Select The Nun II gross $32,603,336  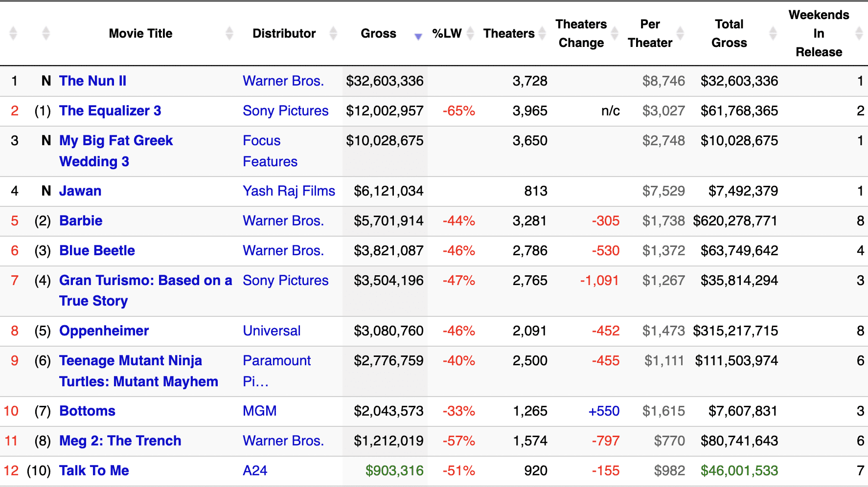coord(385,81)
